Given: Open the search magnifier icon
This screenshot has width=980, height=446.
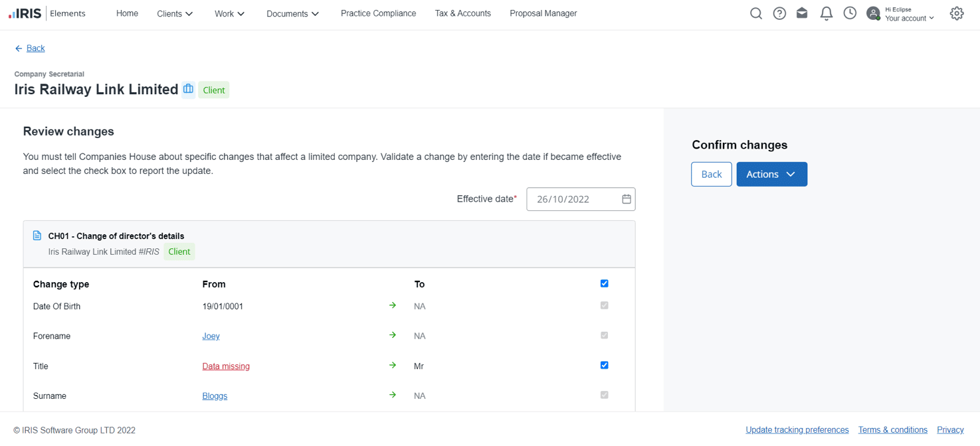Looking at the screenshot, I should [755, 13].
